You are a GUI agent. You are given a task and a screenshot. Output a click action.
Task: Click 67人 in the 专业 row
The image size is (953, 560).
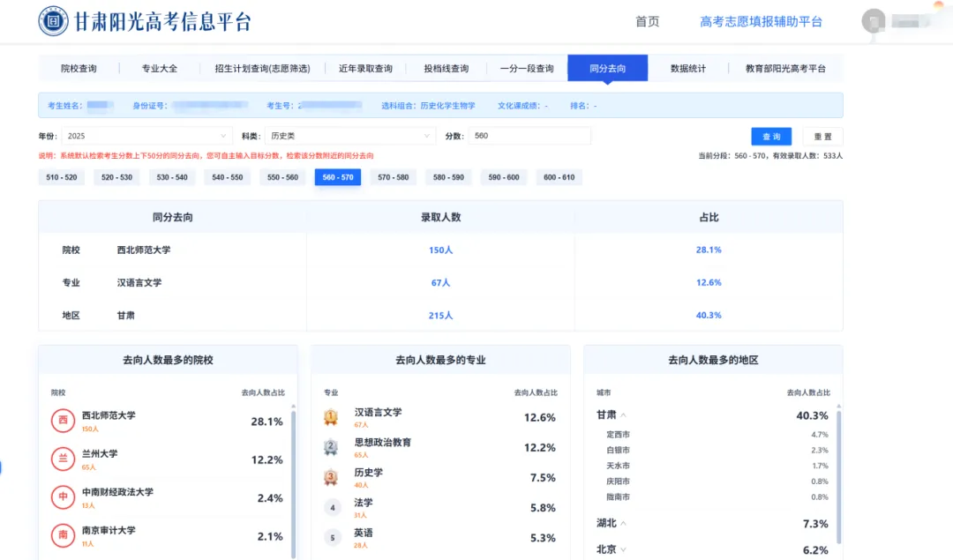[x=440, y=282]
